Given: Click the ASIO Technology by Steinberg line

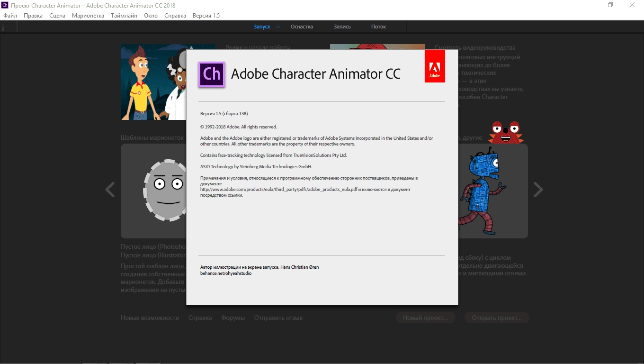Looking at the screenshot, I should [256, 167].
